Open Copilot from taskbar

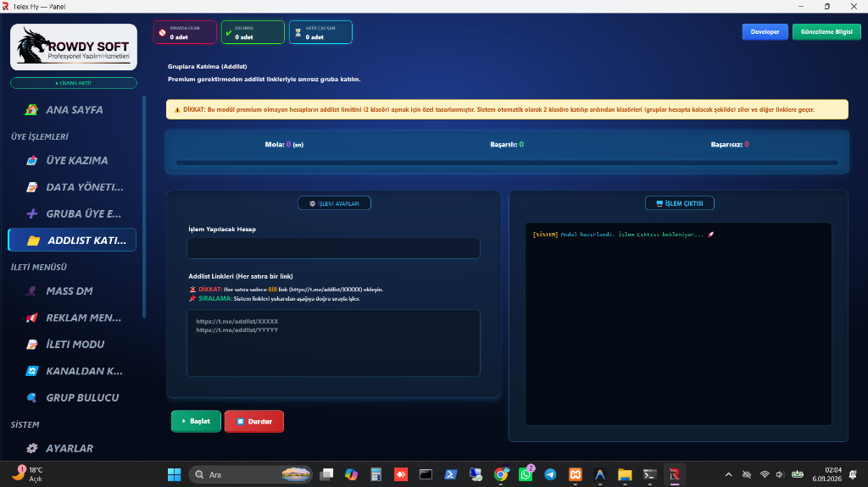(x=351, y=475)
